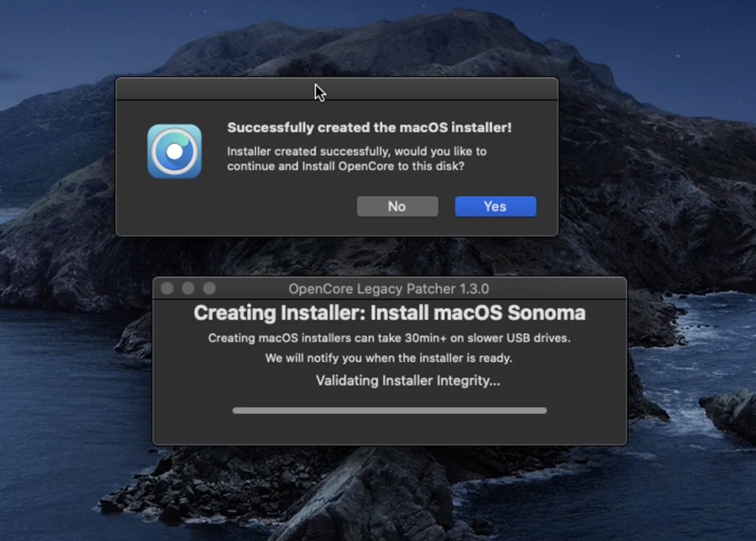Click the 'OpenCore Legacy Patcher 1.3.0' window title
This screenshot has height=541, width=756.
[x=389, y=288]
